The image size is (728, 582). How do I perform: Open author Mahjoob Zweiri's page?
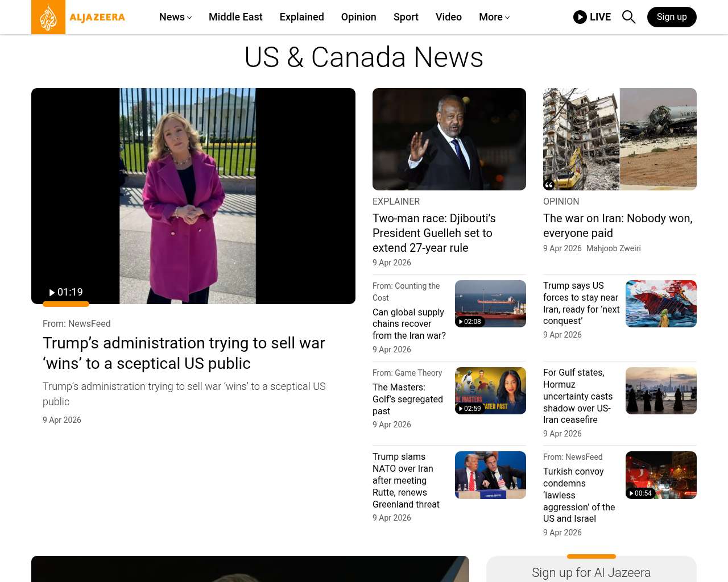pyautogui.click(x=613, y=248)
